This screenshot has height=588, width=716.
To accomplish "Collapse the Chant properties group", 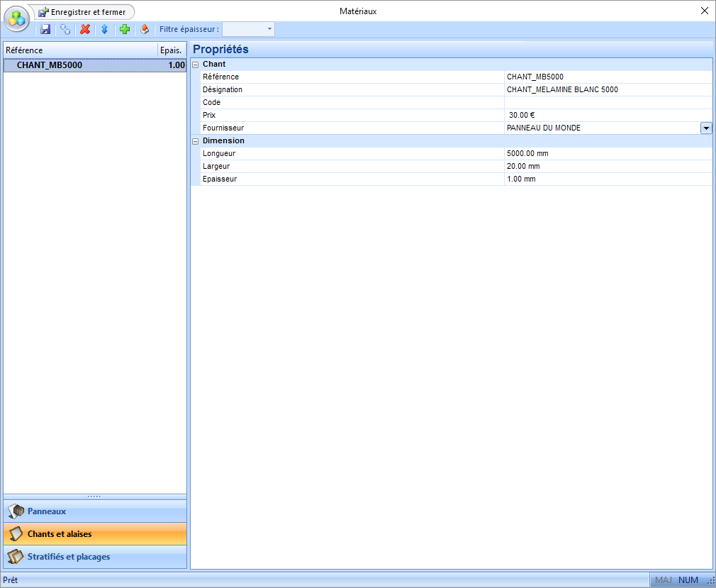I will tap(196, 65).
